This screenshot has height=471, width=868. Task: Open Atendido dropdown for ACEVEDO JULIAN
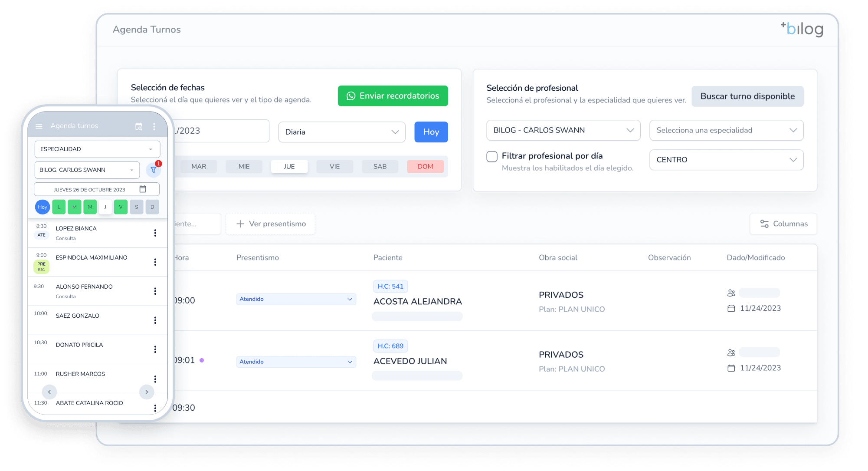pos(296,362)
